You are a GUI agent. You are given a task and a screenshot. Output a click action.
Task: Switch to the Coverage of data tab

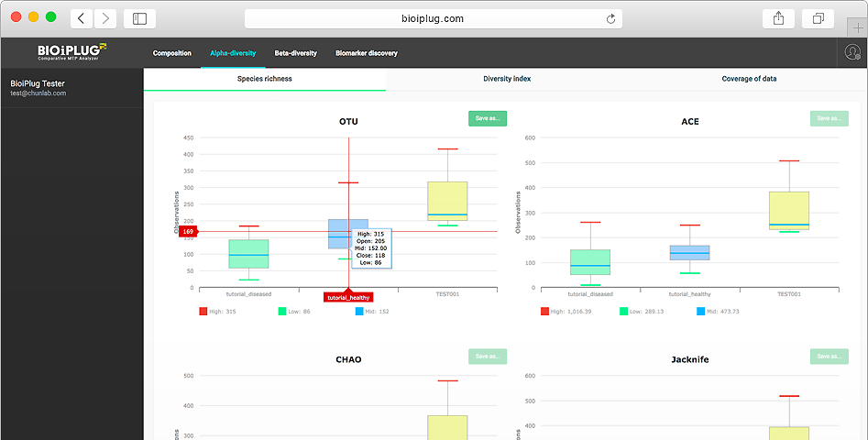[749, 79]
